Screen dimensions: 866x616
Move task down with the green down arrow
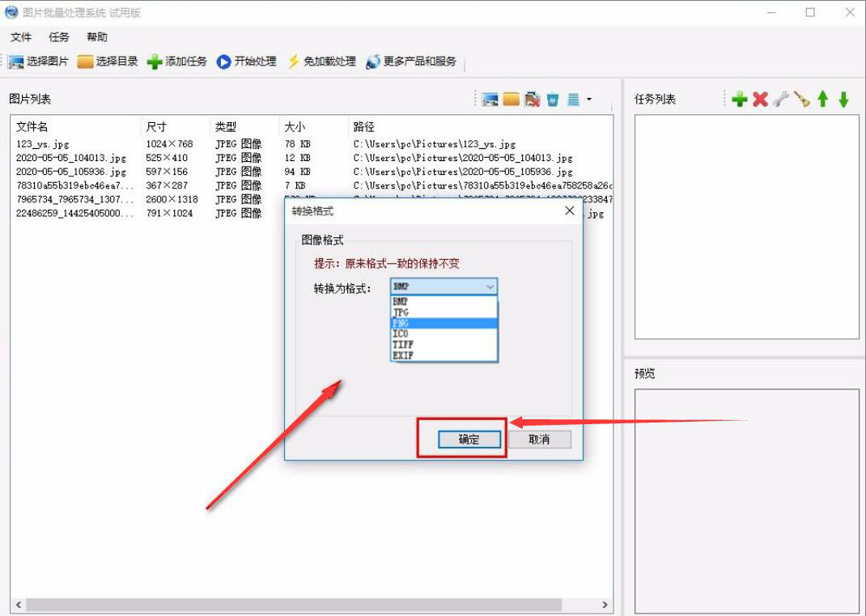[x=843, y=99]
